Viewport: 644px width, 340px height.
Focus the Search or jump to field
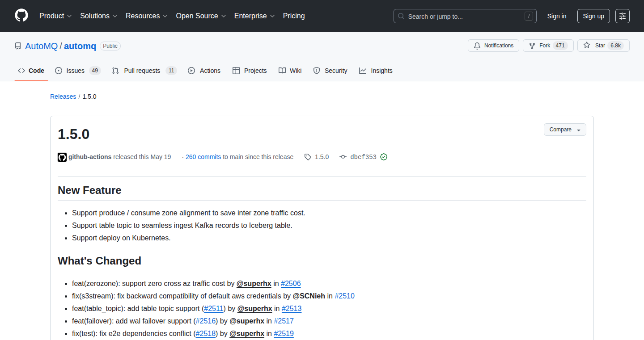click(x=465, y=16)
